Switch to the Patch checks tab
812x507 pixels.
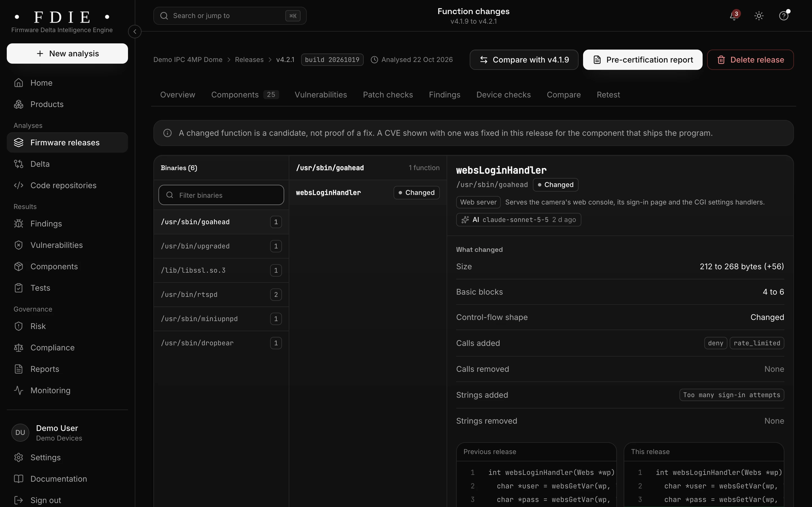388,95
